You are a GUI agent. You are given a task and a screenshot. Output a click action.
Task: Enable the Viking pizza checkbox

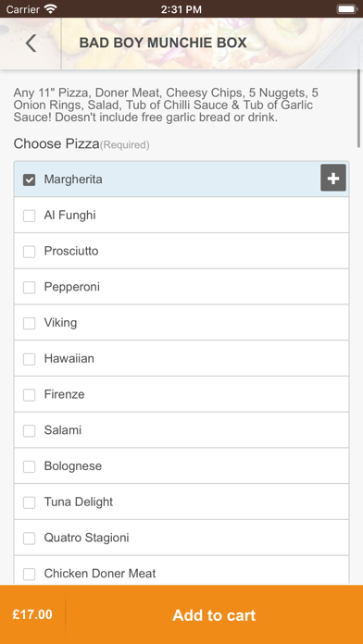click(x=30, y=323)
